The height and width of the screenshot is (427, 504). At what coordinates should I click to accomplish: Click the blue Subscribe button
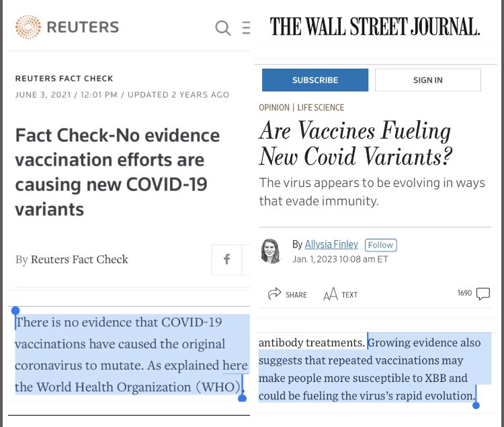click(315, 80)
